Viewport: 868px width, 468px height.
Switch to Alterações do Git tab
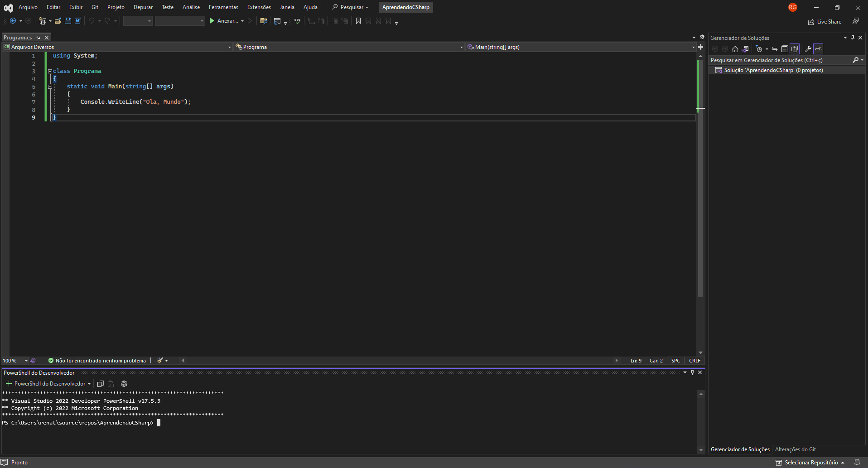click(796, 449)
